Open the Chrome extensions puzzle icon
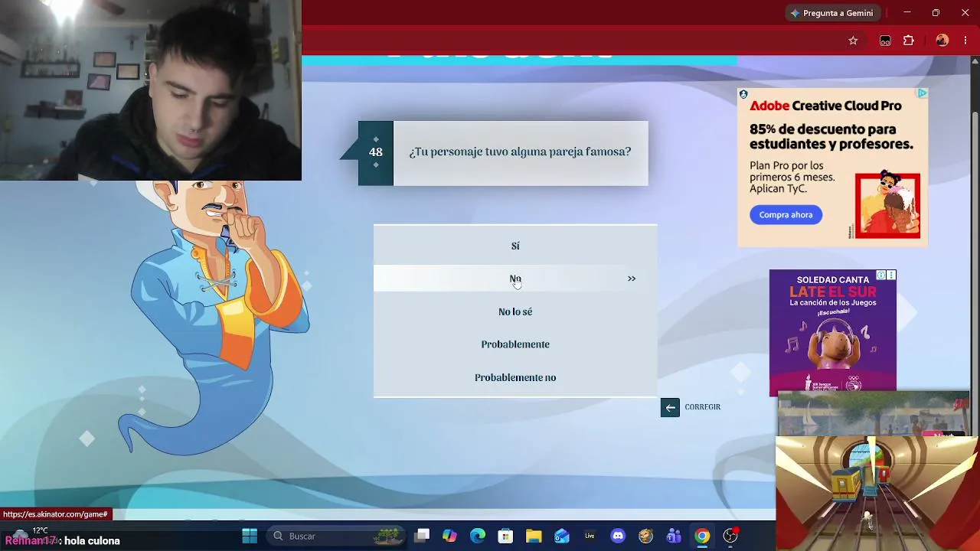The height and width of the screenshot is (551, 980). point(909,41)
